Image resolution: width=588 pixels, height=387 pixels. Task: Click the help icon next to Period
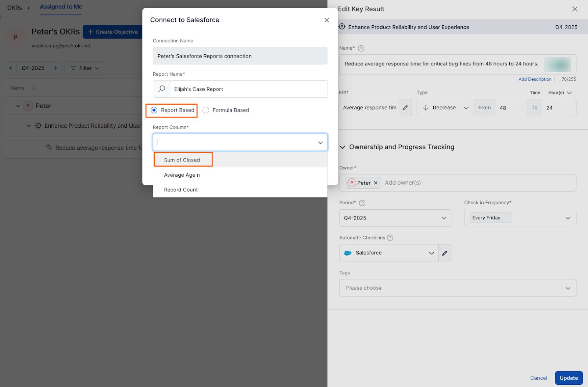[x=362, y=203]
